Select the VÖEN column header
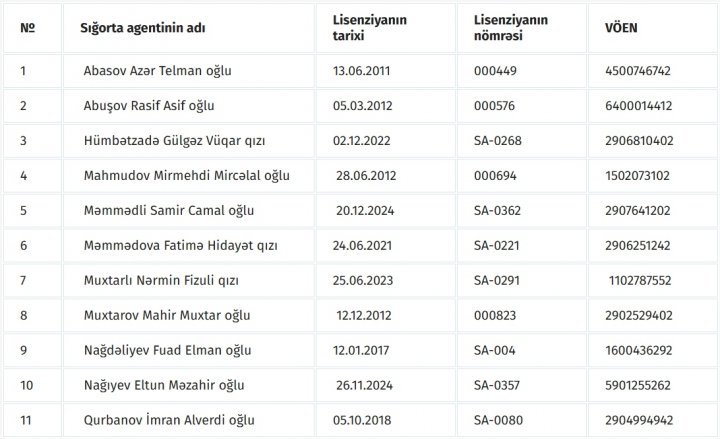This screenshot has width=720, height=439. coord(621,28)
